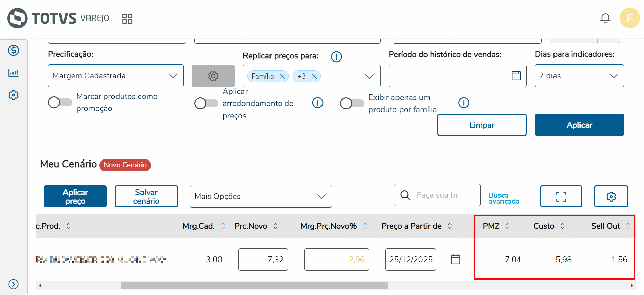Screen dimensions: 644x295
Task: Open the Margem Cadastrada pricing dropdown
Action: click(x=115, y=76)
